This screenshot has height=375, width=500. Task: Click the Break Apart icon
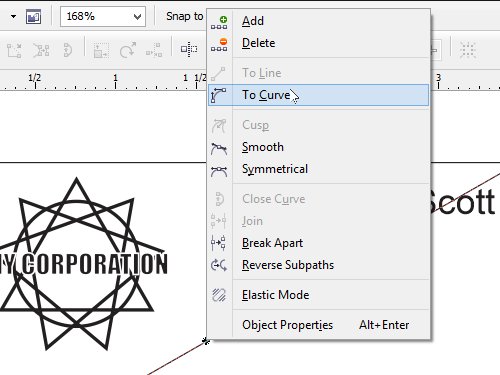coord(218,243)
